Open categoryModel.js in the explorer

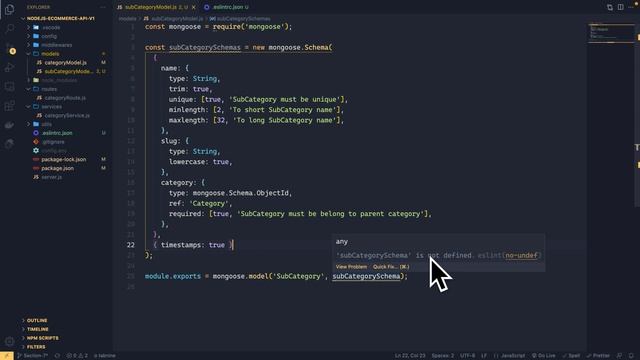(x=65, y=62)
